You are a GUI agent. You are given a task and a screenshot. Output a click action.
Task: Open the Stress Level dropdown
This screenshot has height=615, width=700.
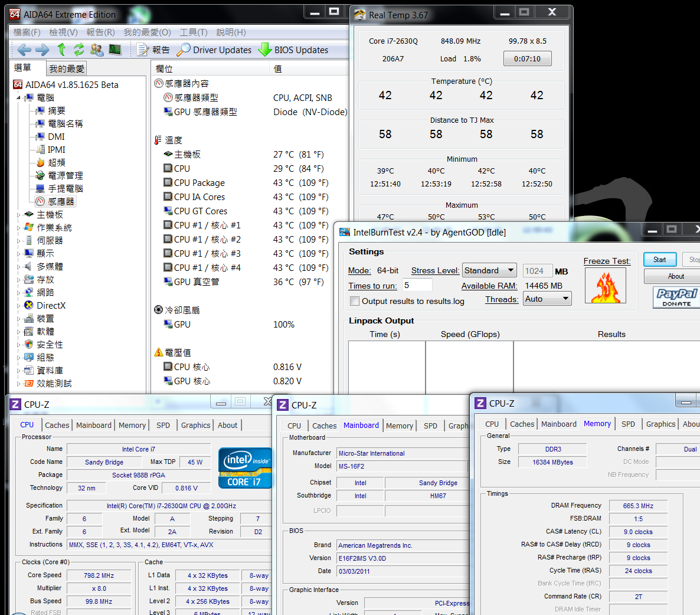[x=489, y=270]
